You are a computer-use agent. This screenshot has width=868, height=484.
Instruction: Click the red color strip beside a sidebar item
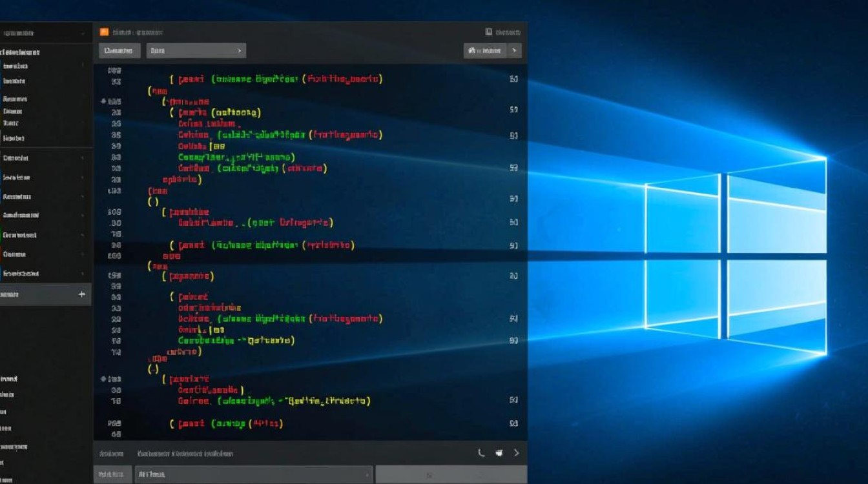[2, 255]
